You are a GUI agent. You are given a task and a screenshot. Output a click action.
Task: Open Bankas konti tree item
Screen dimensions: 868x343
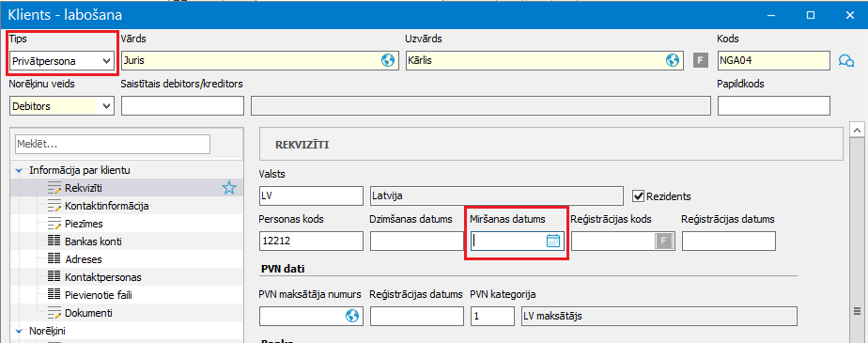[x=93, y=242]
